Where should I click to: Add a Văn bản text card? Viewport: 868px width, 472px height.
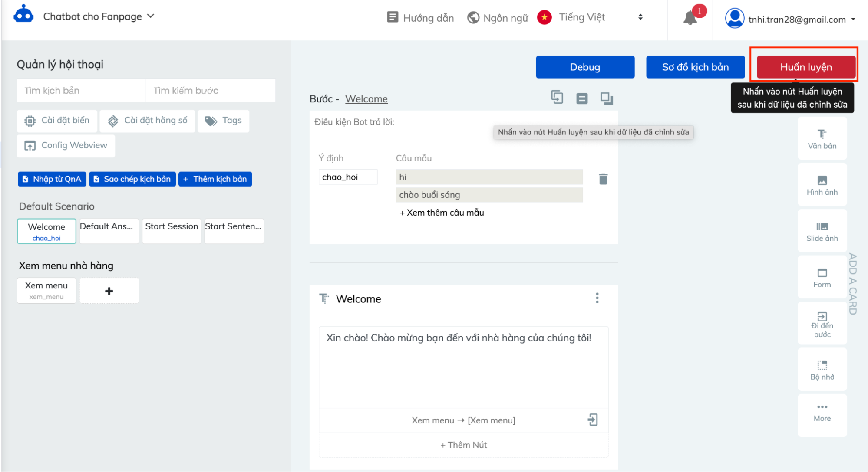click(x=822, y=139)
